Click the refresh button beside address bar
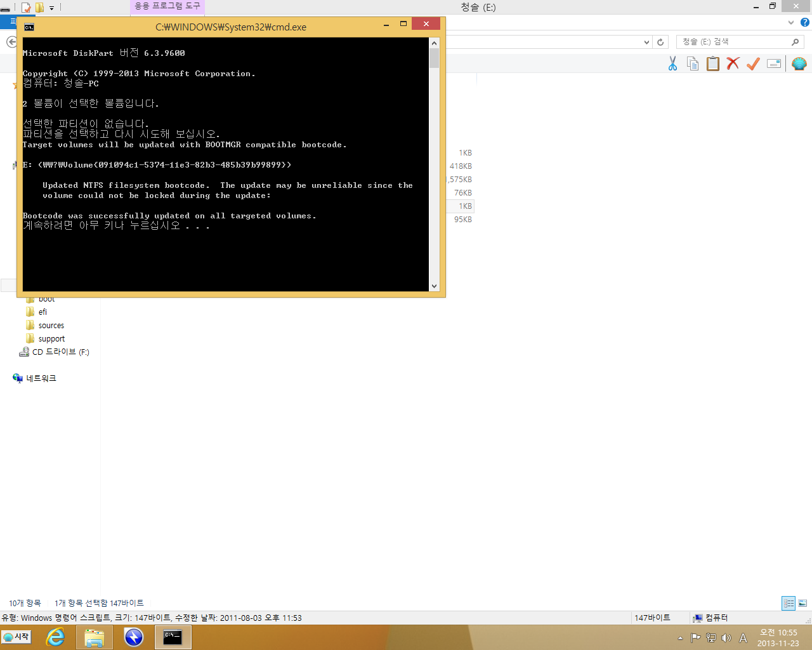 tap(660, 42)
